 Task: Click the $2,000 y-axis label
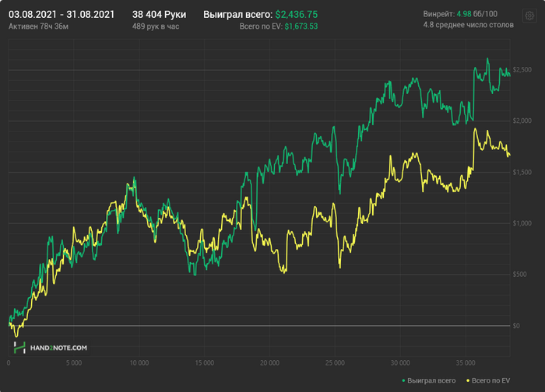pos(522,121)
